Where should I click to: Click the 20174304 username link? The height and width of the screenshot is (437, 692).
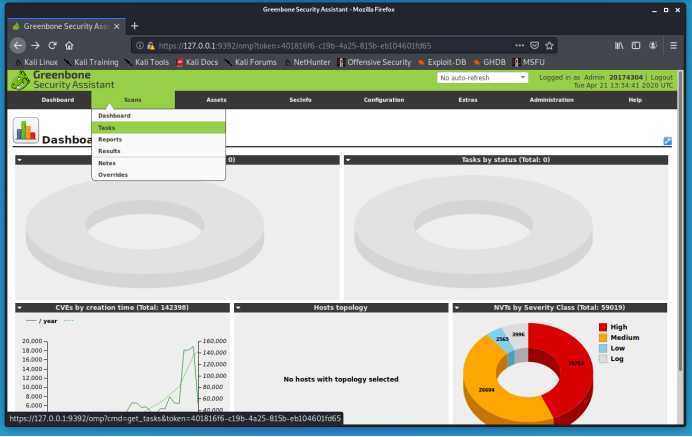click(x=626, y=77)
